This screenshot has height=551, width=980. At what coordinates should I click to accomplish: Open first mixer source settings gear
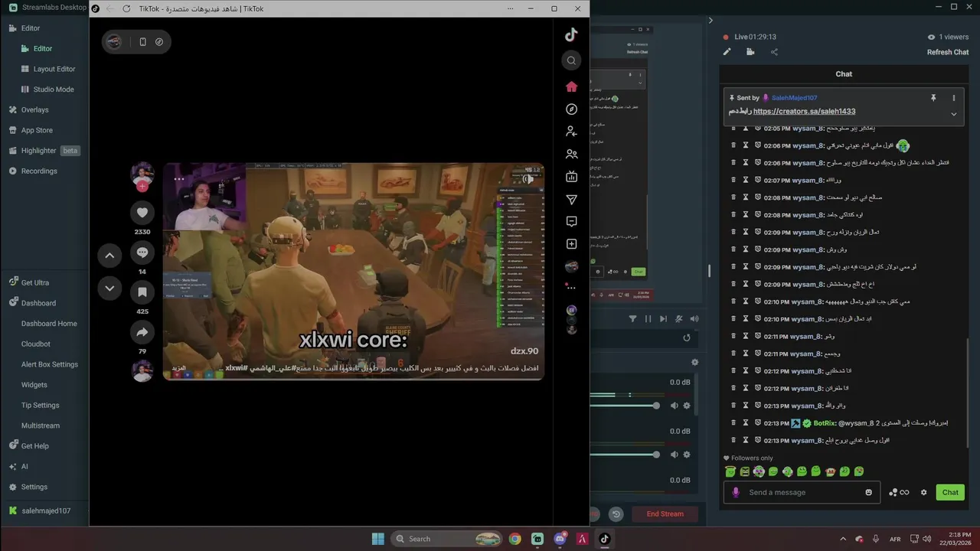pos(687,406)
